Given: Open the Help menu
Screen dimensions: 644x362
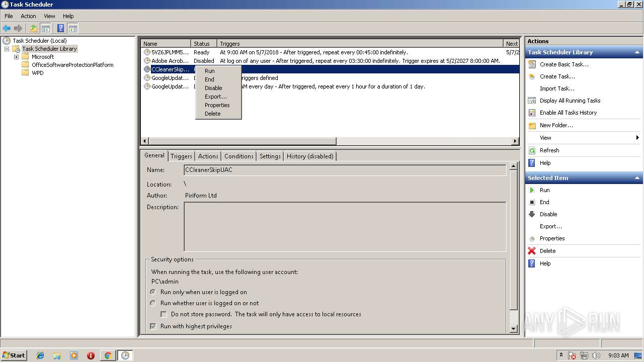Looking at the screenshot, I should (68, 16).
